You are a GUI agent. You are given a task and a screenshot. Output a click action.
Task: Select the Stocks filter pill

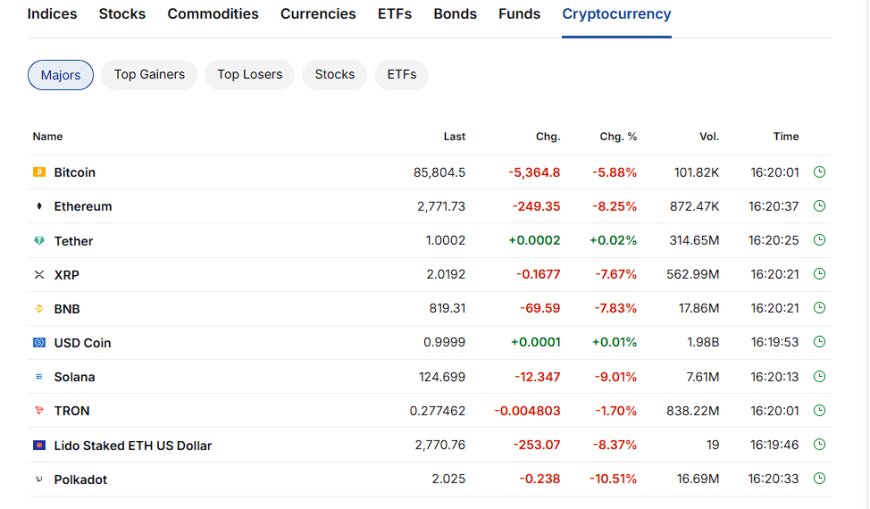(335, 74)
